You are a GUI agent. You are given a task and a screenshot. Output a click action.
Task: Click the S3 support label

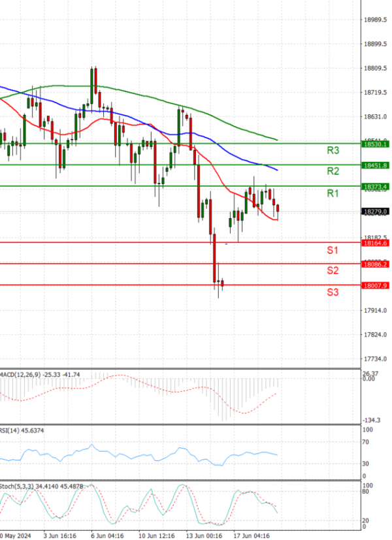[x=333, y=293]
